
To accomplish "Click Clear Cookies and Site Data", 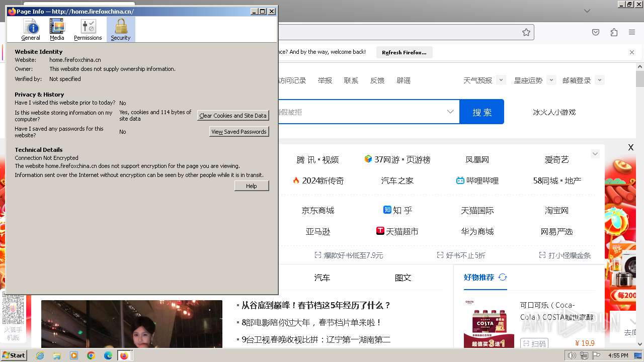I will (x=233, y=116).
